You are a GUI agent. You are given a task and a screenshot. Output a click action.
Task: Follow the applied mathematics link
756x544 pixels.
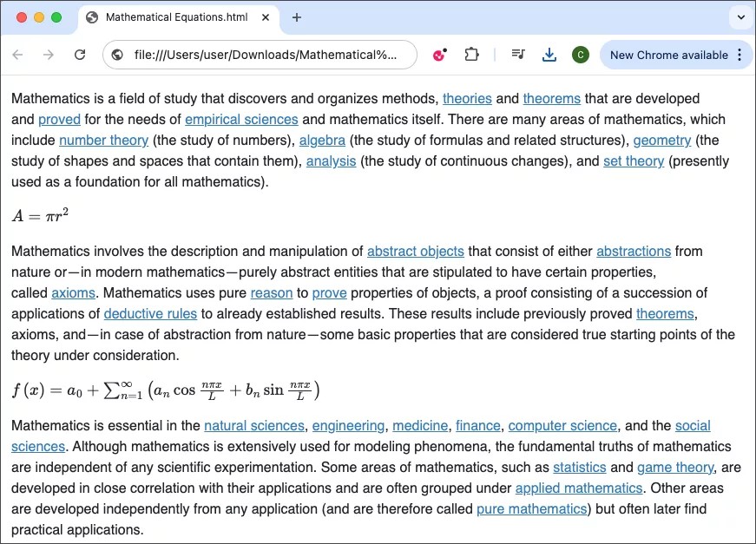point(578,488)
